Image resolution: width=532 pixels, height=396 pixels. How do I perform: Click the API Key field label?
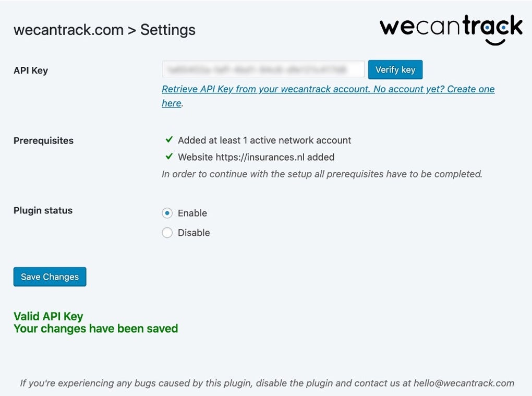coord(31,70)
